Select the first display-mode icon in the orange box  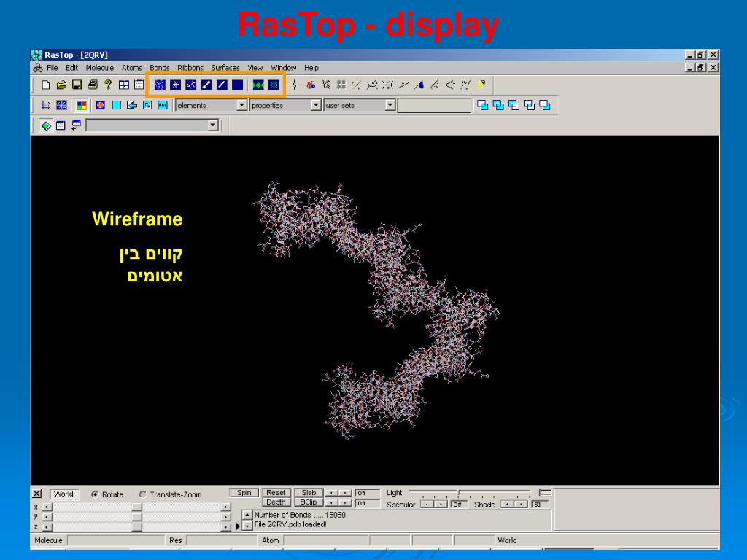[160, 85]
